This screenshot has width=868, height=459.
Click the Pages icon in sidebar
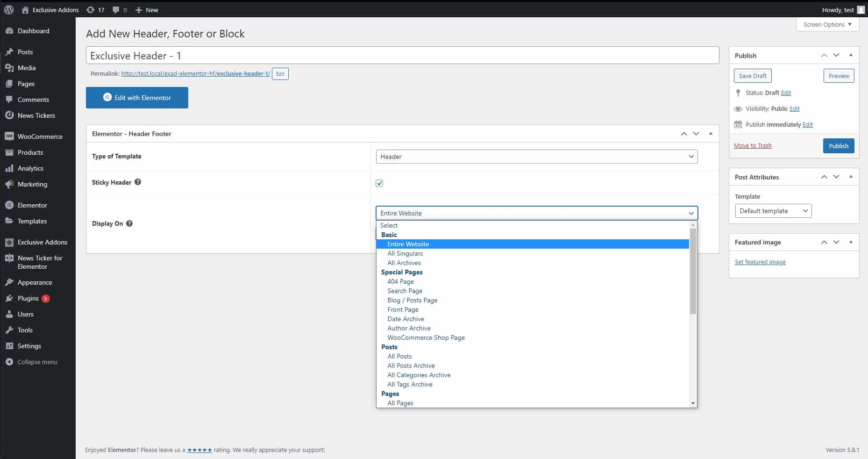click(9, 84)
